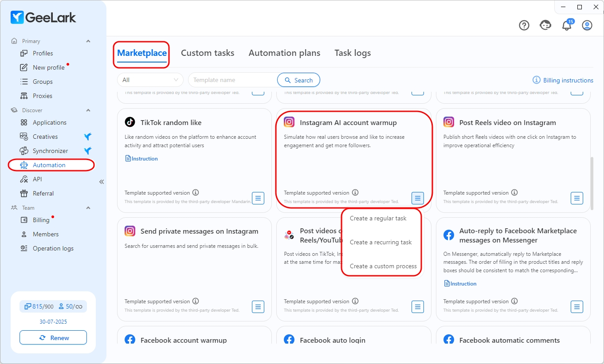Open menu icon on Send private messages card
604x364 pixels.
pos(258,306)
